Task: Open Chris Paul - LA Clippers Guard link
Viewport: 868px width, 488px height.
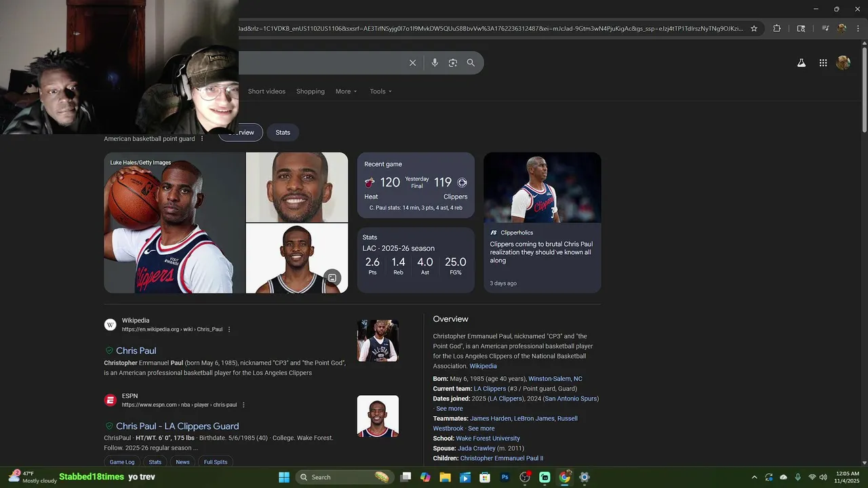Action: coord(177,426)
